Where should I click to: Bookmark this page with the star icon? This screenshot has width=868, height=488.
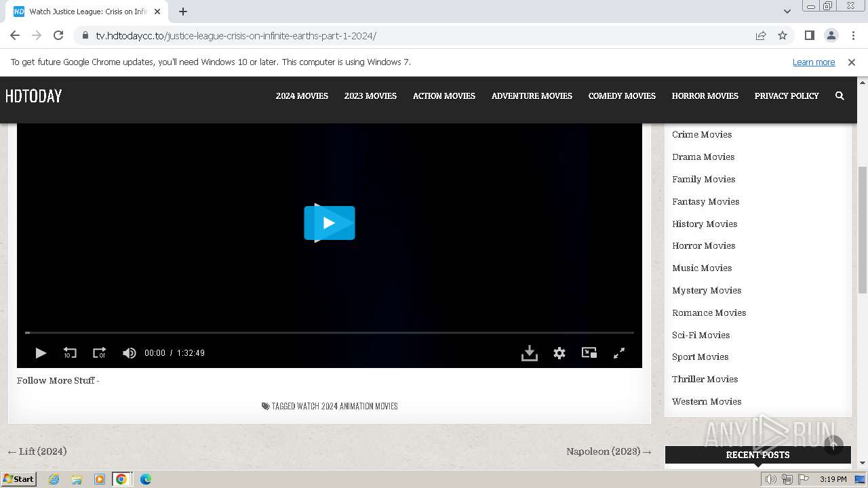[783, 35]
